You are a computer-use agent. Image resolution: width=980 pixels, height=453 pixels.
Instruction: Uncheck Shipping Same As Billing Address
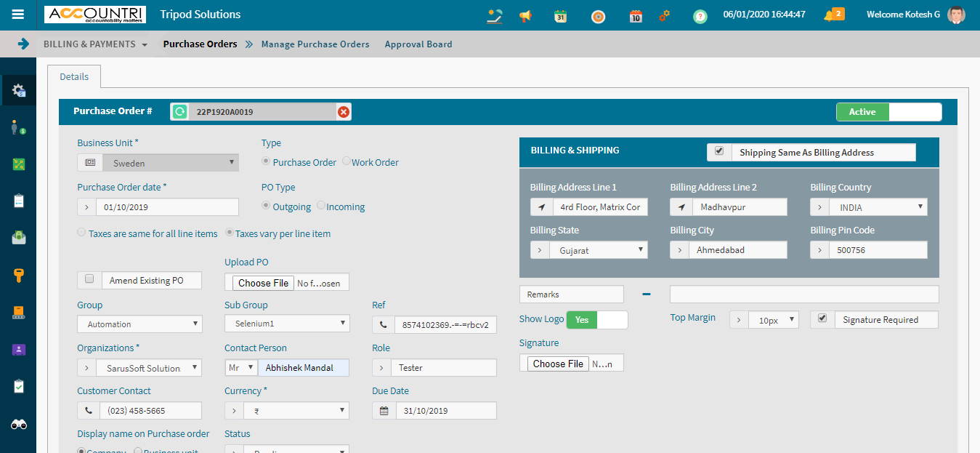coord(719,151)
